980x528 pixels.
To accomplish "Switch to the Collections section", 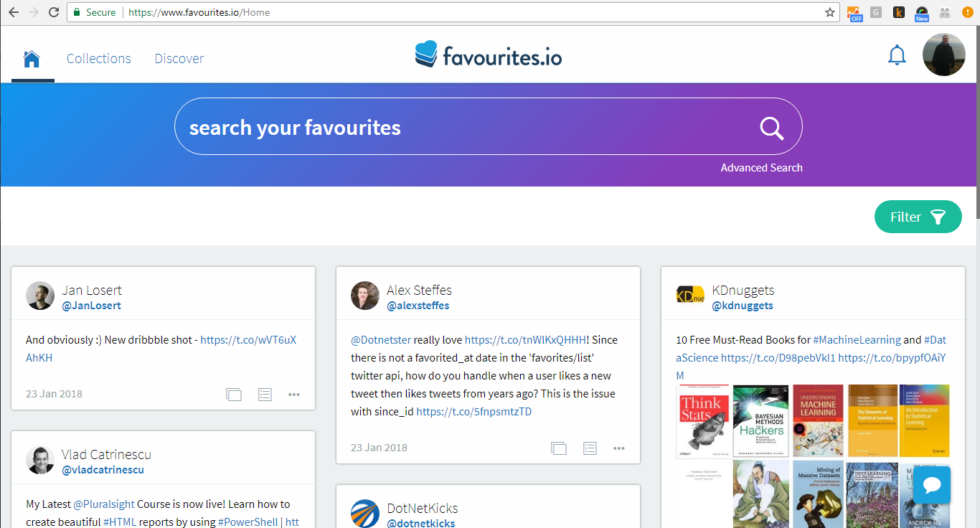I will pos(98,58).
